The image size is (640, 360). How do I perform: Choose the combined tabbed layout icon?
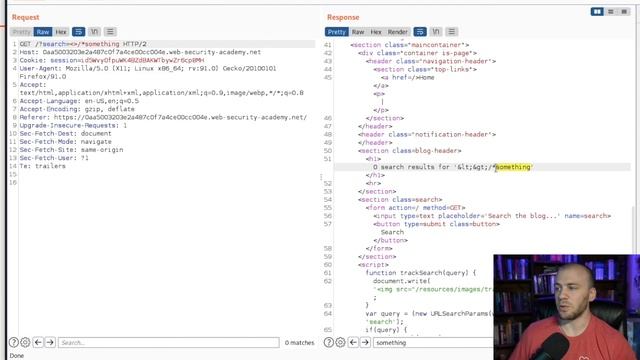tap(624, 12)
